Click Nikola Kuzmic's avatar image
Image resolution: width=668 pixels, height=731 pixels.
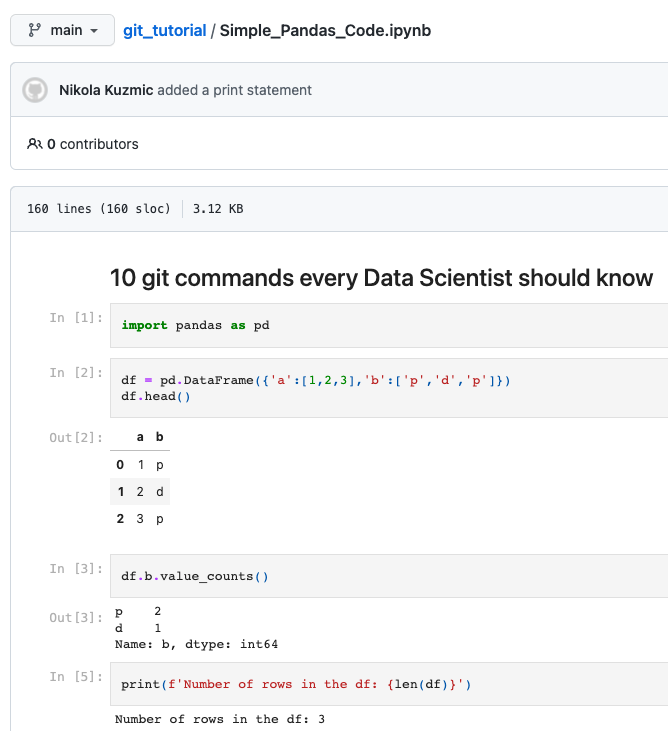click(35, 90)
